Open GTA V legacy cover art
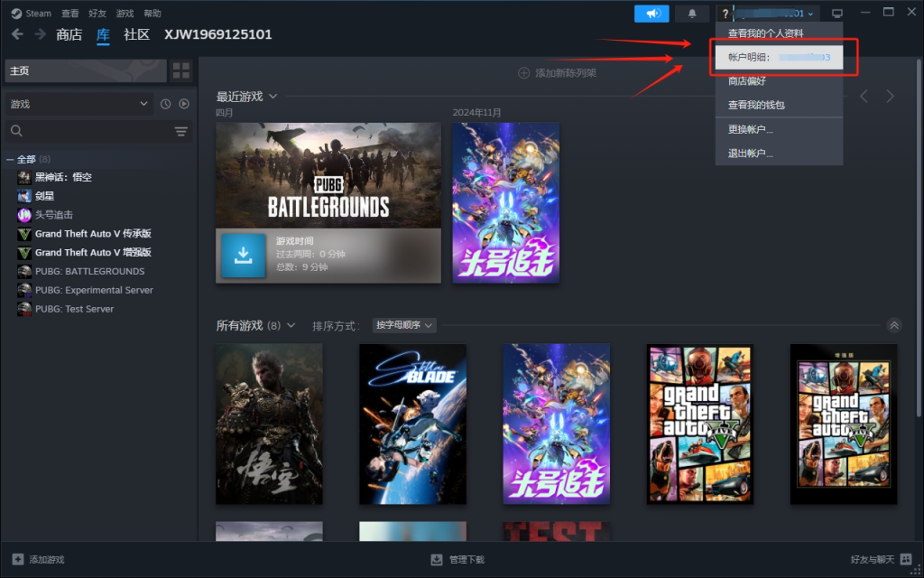The width and height of the screenshot is (924, 578). coord(700,424)
